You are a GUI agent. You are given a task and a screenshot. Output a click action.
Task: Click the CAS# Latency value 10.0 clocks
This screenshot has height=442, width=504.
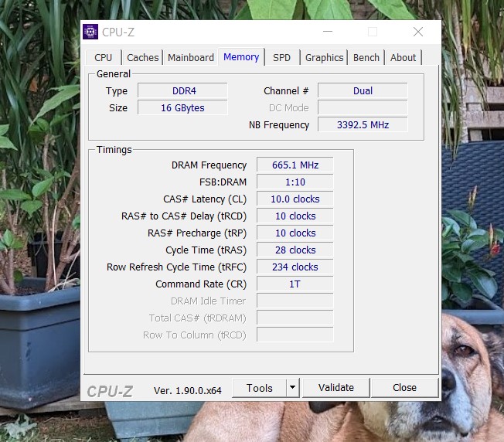coord(295,199)
